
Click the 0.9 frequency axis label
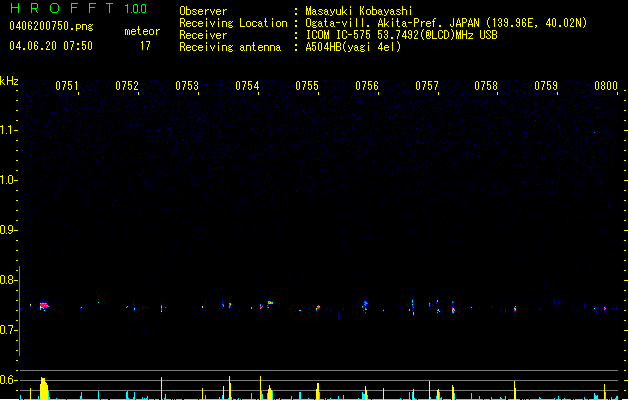(7, 229)
